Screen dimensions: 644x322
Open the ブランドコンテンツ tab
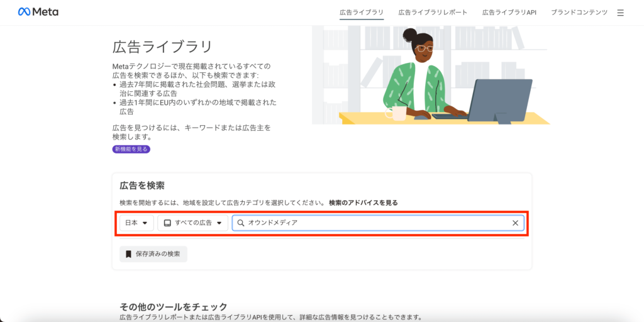click(x=579, y=13)
